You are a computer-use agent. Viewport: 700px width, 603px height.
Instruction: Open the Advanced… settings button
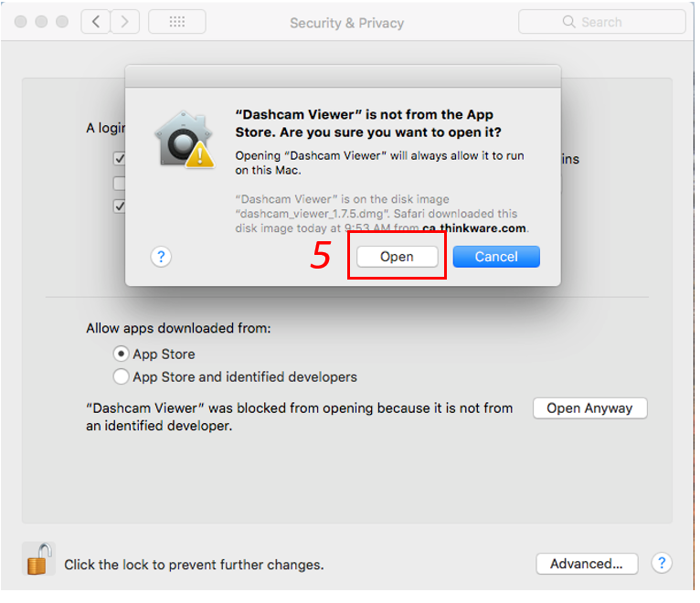click(587, 564)
